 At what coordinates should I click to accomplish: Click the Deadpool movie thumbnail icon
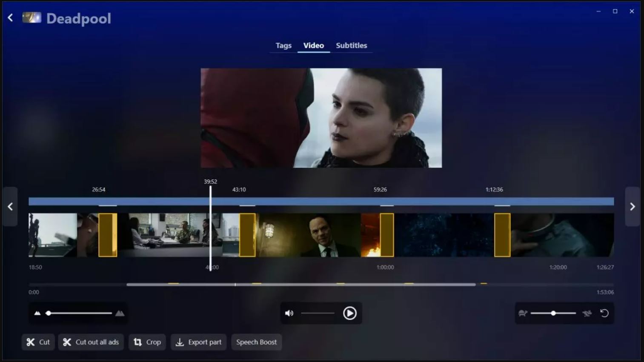[32, 17]
